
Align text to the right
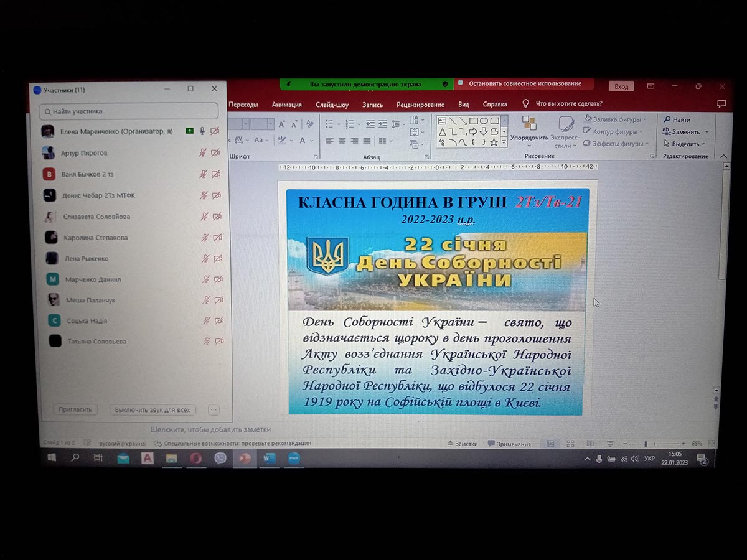(x=354, y=141)
